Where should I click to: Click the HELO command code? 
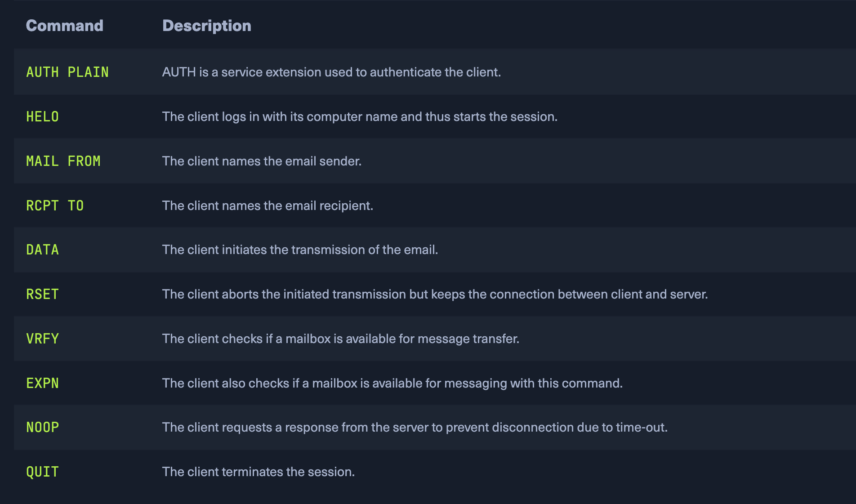[42, 116]
